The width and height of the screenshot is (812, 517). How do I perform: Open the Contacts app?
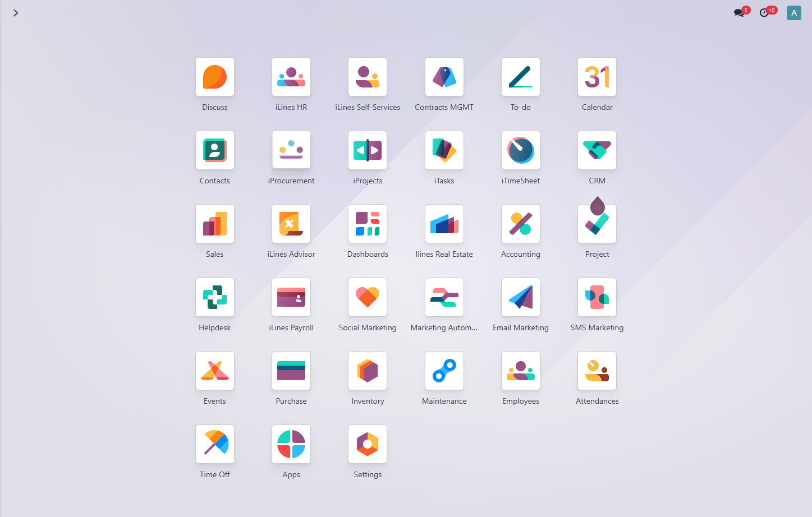pos(215,150)
